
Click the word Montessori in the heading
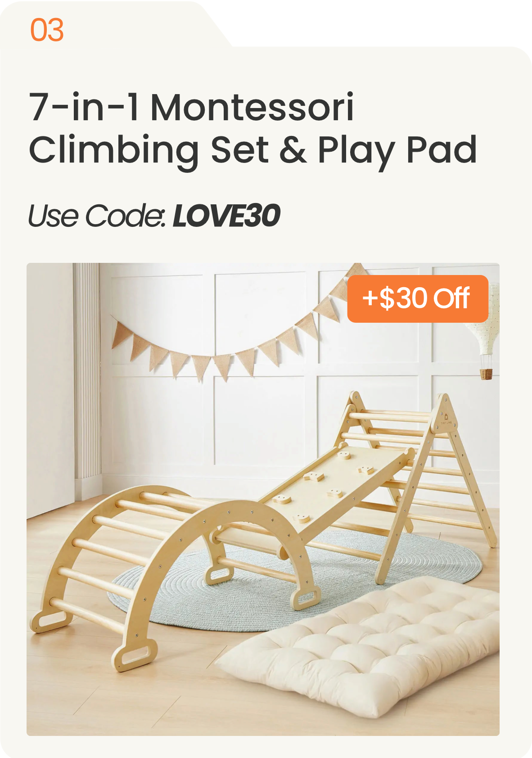[252, 107]
